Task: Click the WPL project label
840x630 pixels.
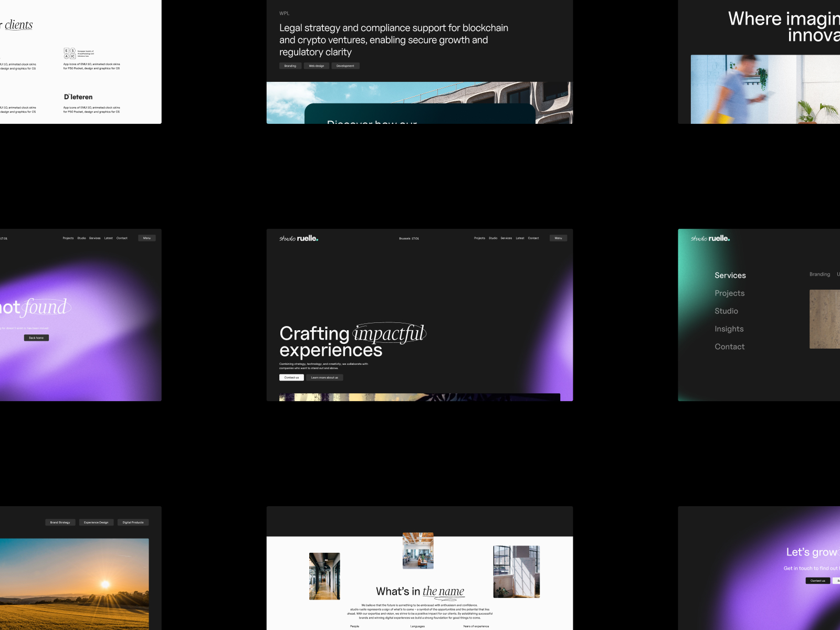Action: point(284,14)
